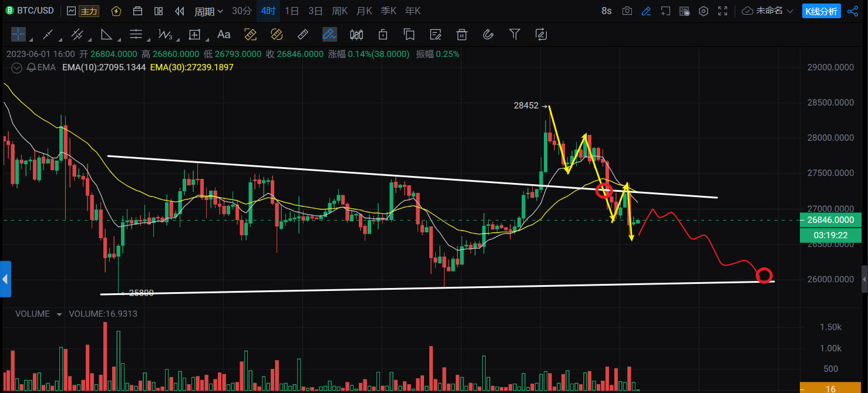Click the multi-chart layout icon

pos(159,11)
